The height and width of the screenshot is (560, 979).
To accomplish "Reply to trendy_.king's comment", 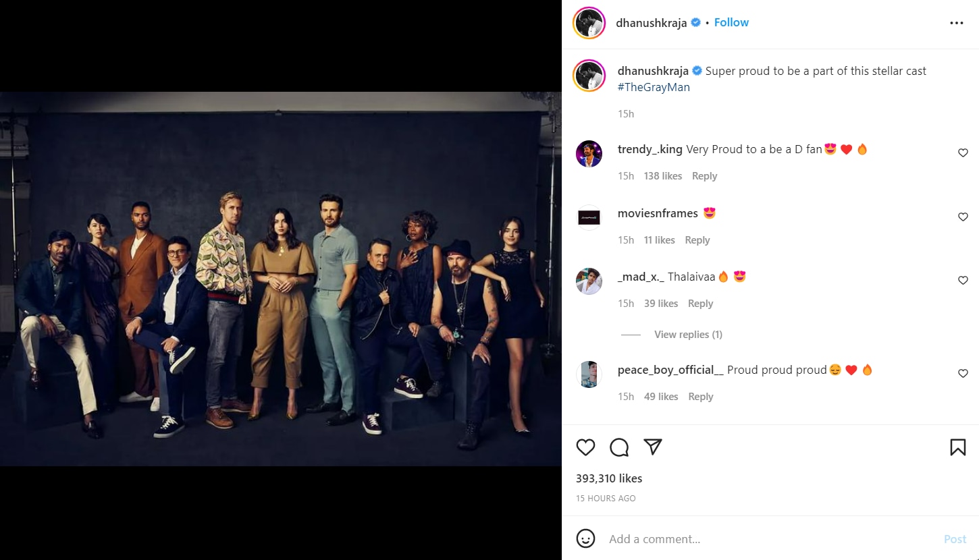I will click(x=704, y=176).
